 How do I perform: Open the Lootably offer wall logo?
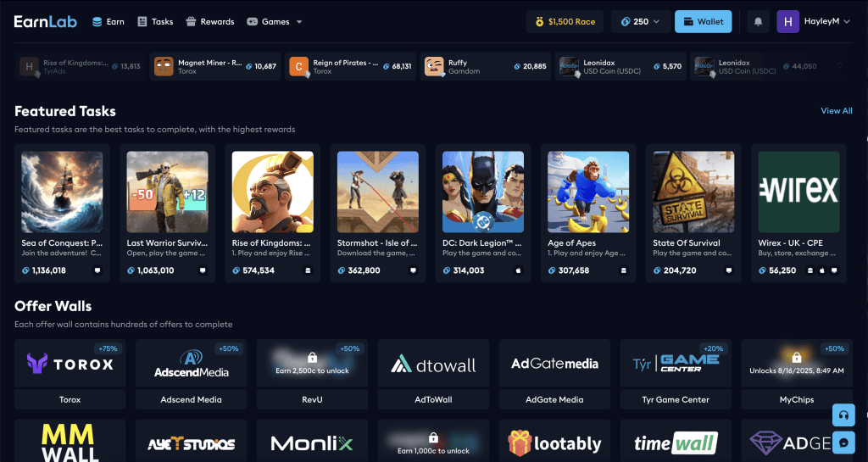click(x=554, y=443)
